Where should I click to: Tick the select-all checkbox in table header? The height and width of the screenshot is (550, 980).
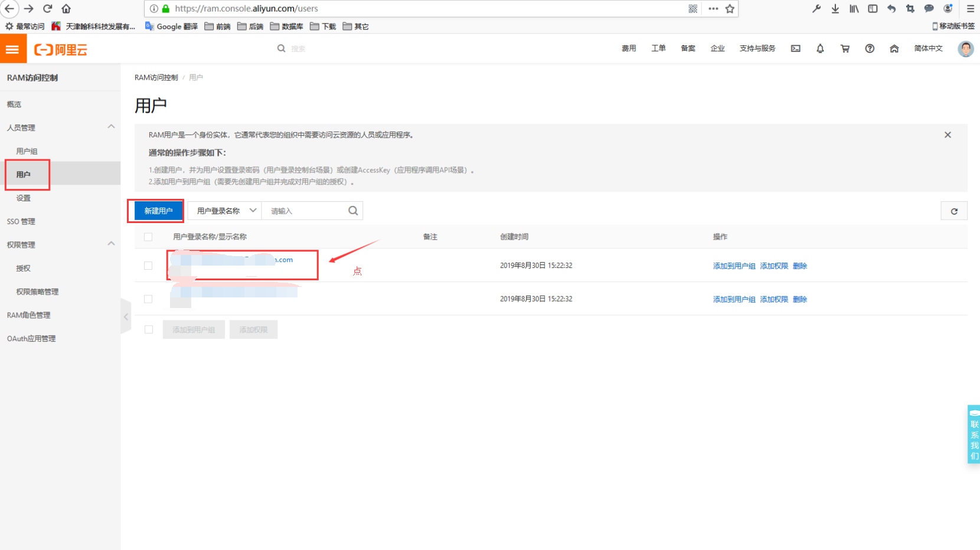[x=148, y=237]
